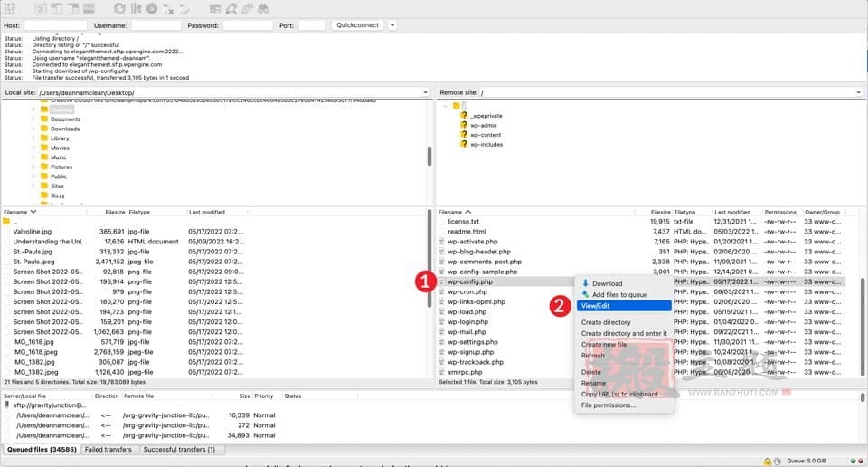Focus the Port input field
Viewport: 868px width, 467px height.
coord(312,25)
